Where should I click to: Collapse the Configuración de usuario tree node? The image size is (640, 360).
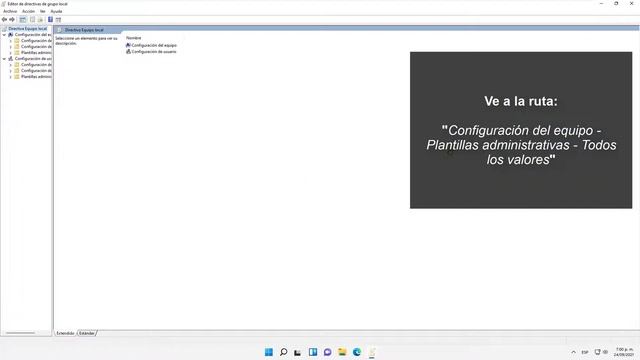coord(4,59)
